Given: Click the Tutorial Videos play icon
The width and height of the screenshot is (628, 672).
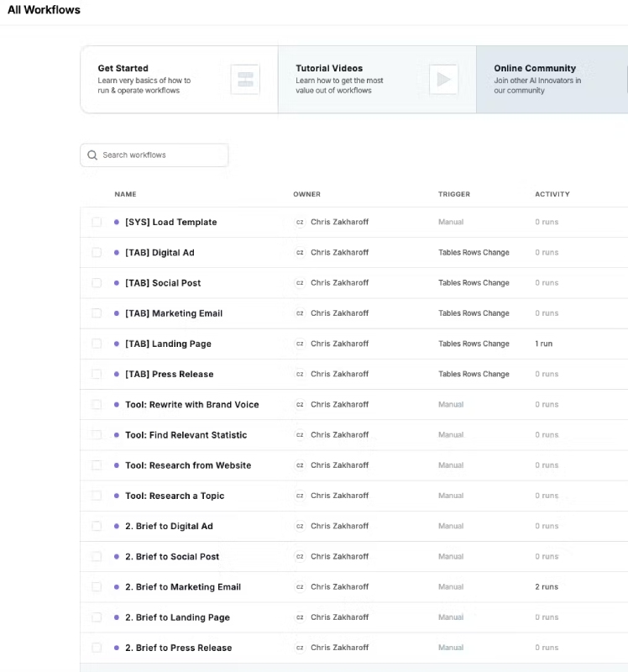Looking at the screenshot, I should [444, 79].
